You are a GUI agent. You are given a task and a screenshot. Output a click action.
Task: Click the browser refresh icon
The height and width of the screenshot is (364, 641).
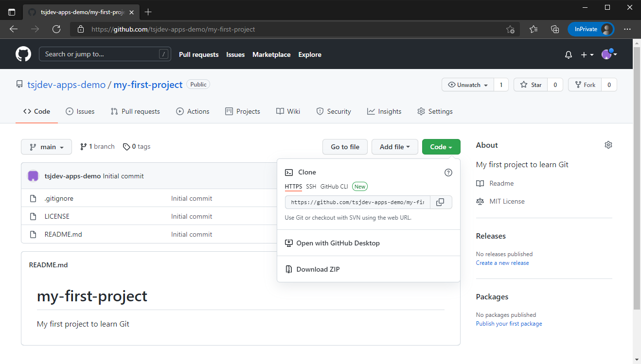pyautogui.click(x=56, y=29)
